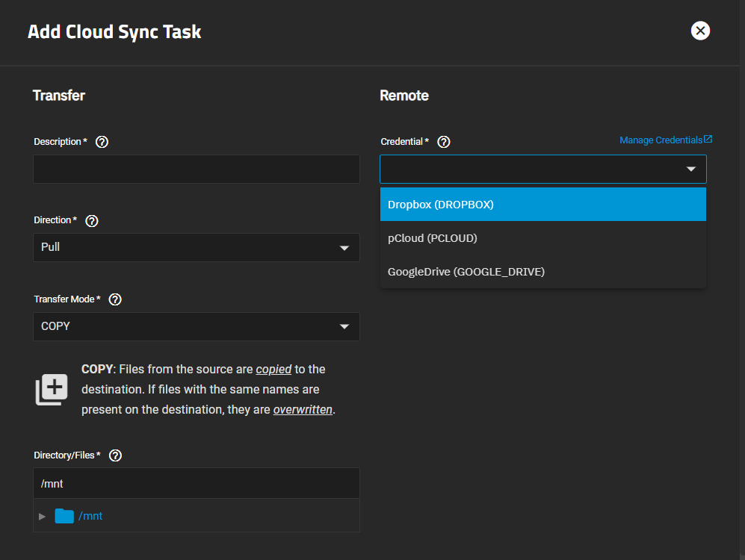Open the Transfer Mode dropdown showing COPY
The image size is (745, 560).
(x=197, y=326)
